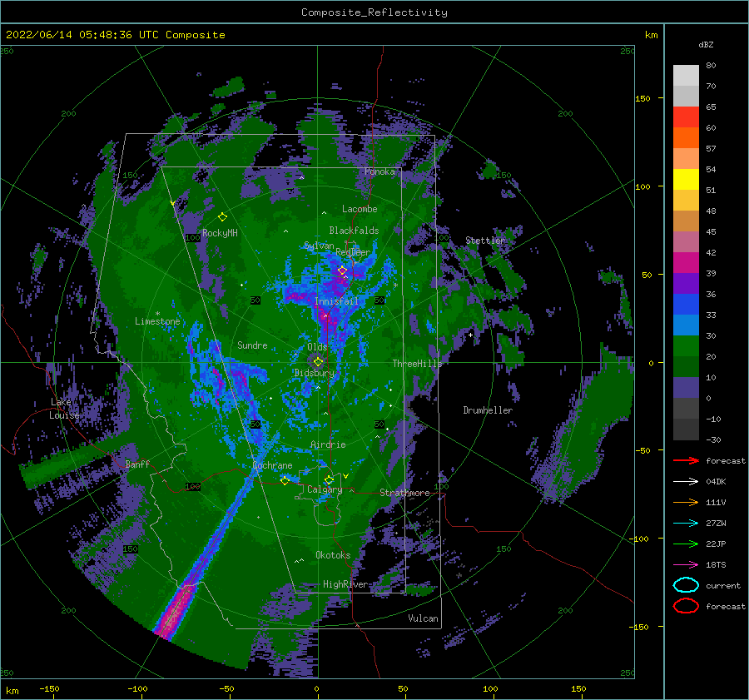This screenshot has height=700, width=749.
Task: Select the blue 36-33 dBZ swatch
Action: tap(686, 304)
